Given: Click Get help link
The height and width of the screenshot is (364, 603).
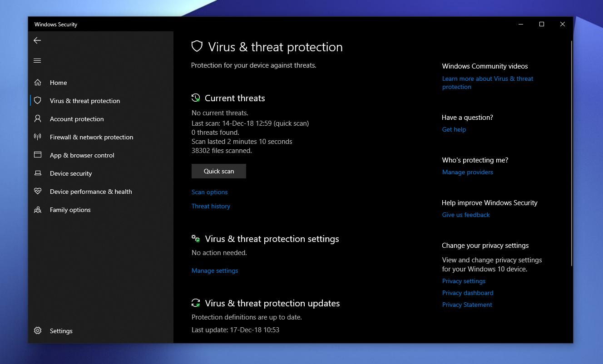Looking at the screenshot, I should [454, 129].
